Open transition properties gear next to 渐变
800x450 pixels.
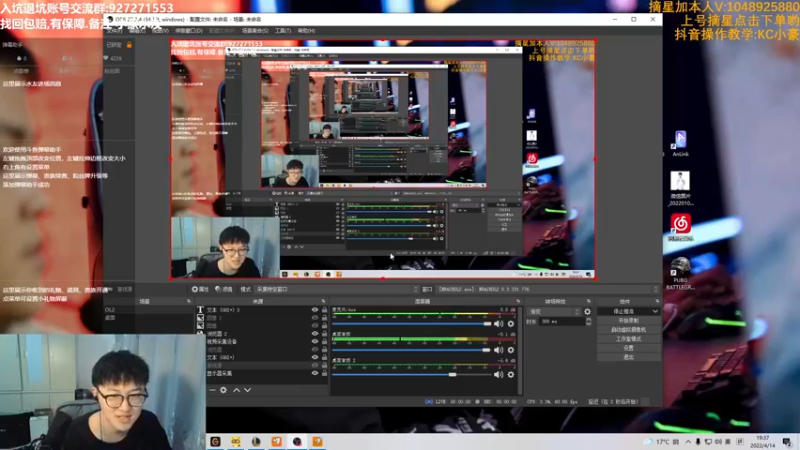point(587,312)
